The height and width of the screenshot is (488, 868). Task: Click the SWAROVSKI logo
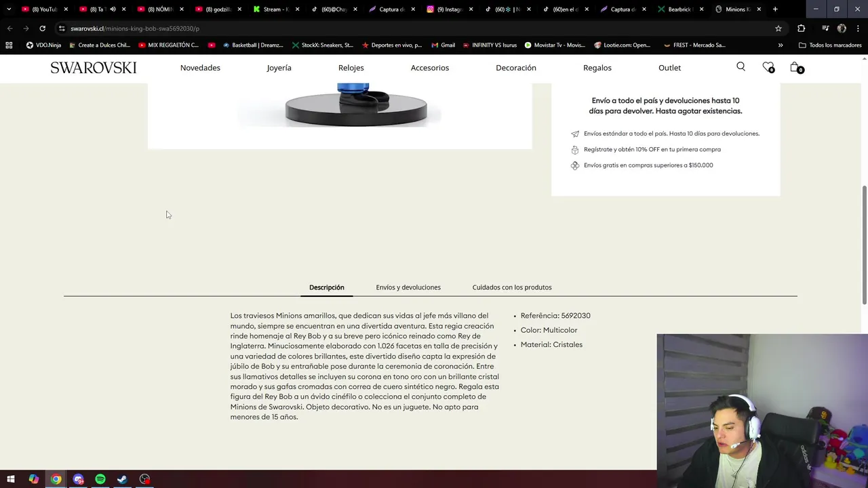[93, 68]
